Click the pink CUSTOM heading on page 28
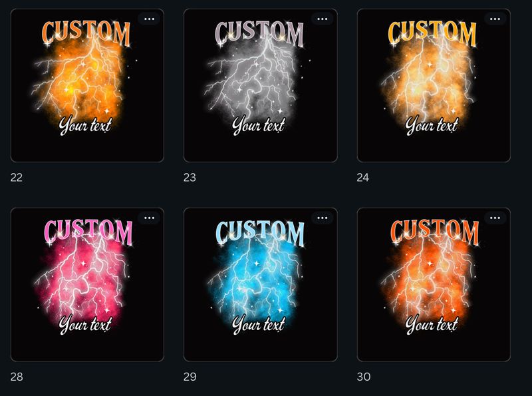532x396 pixels. 88,232
